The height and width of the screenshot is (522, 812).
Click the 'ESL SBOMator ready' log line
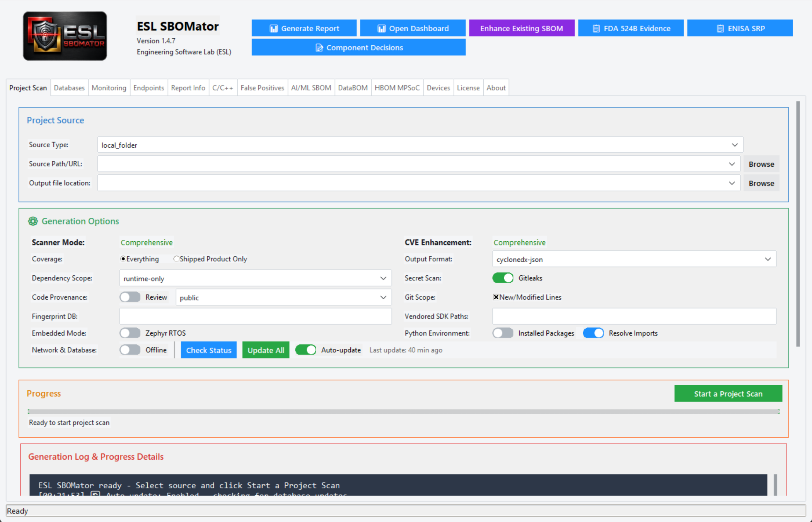[189, 485]
